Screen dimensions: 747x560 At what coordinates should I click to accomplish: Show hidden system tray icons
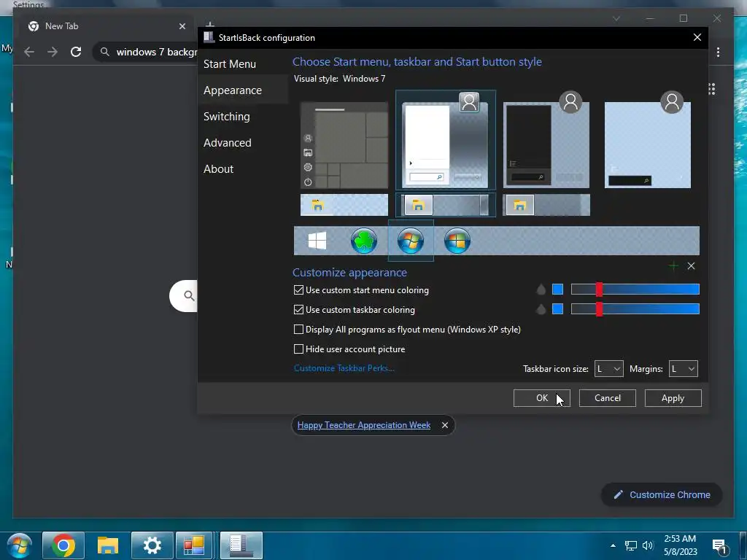pos(613,545)
